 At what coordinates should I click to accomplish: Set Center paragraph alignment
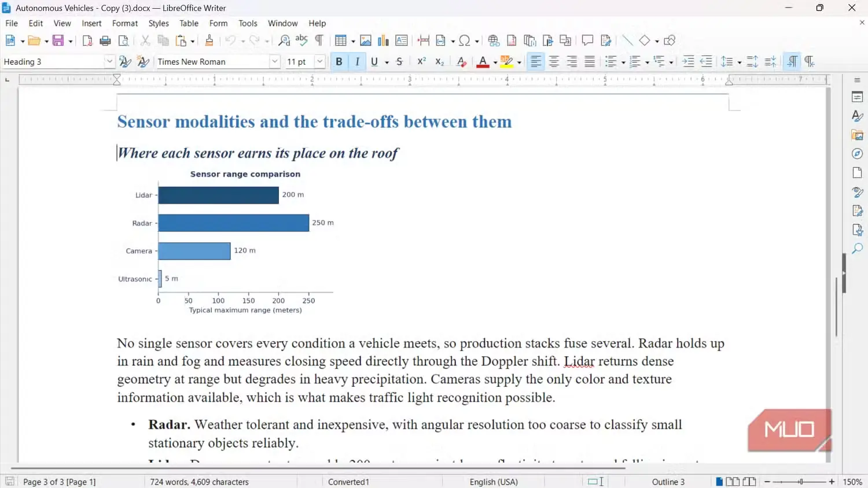[554, 62]
